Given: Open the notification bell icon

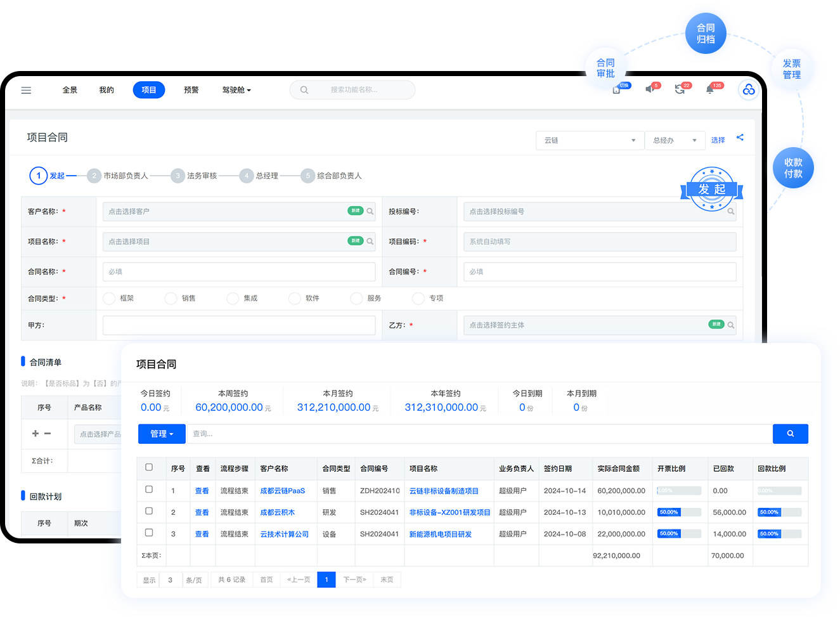Looking at the screenshot, I should 710,89.
